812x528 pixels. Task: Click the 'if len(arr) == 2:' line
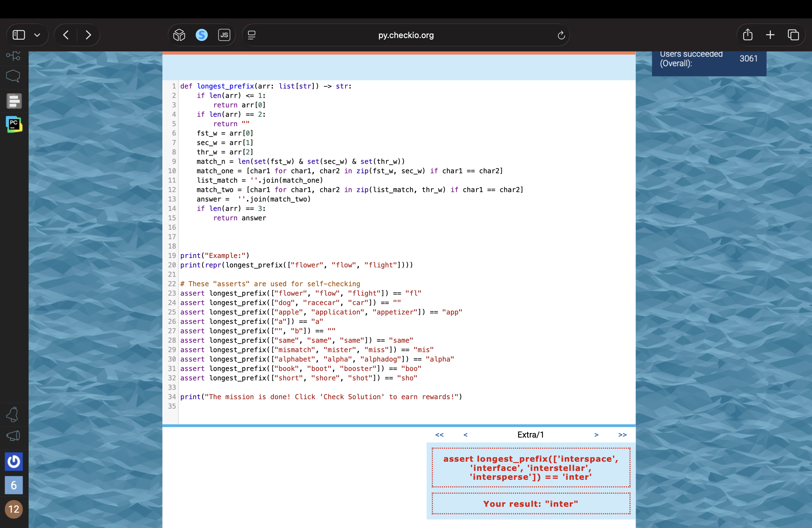click(231, 114)
